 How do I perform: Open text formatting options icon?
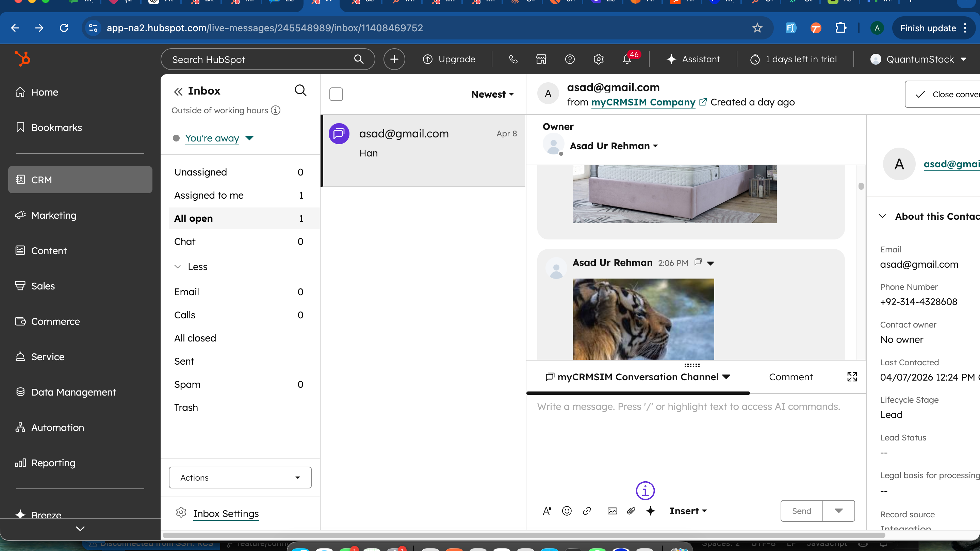(547, 511)
